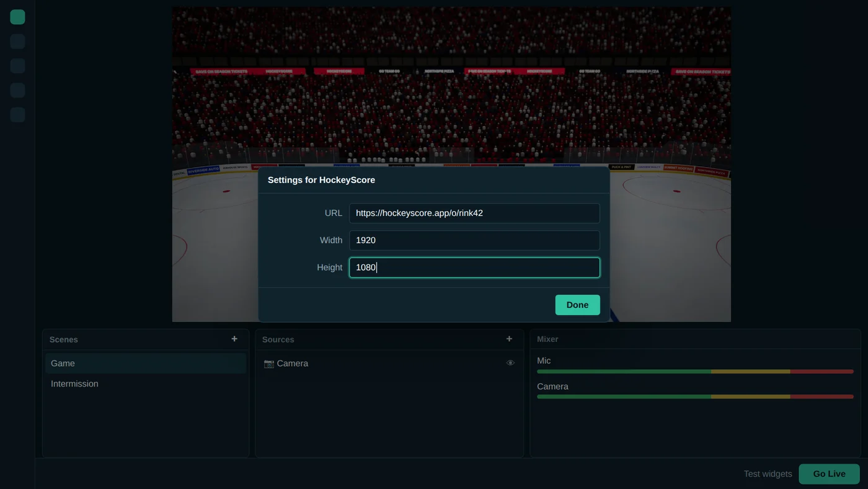This screenshot has height=489, width=868.
Task: Adjust the Camera level meter in Mixer
Action: [x=695, y=397]
